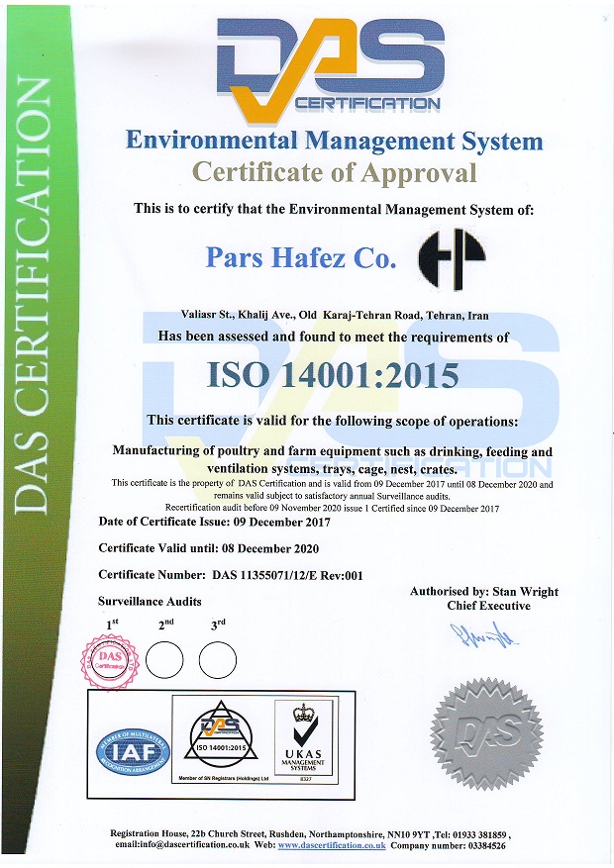This screenshot has height=868, width=614.
Task: Click 'This certificate is valid for the following scope' line
Action: point(333,421)
